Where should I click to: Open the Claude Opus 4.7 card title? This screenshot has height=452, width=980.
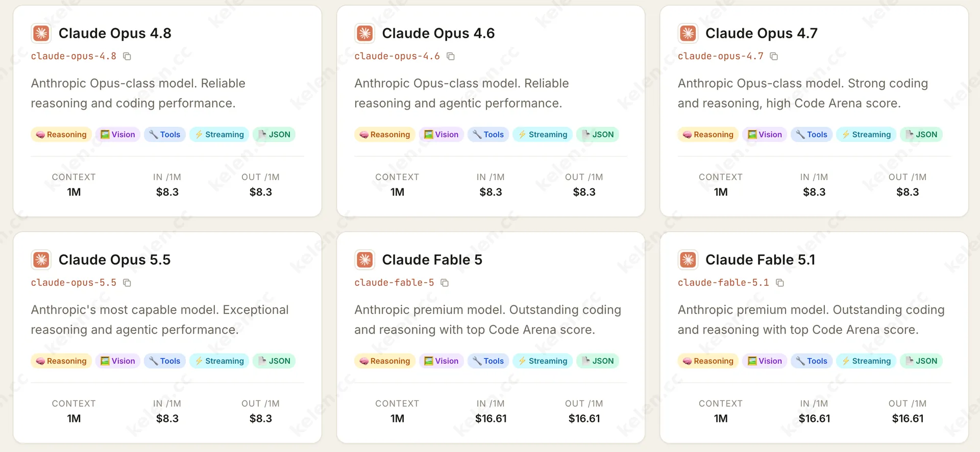pos(762,33)
